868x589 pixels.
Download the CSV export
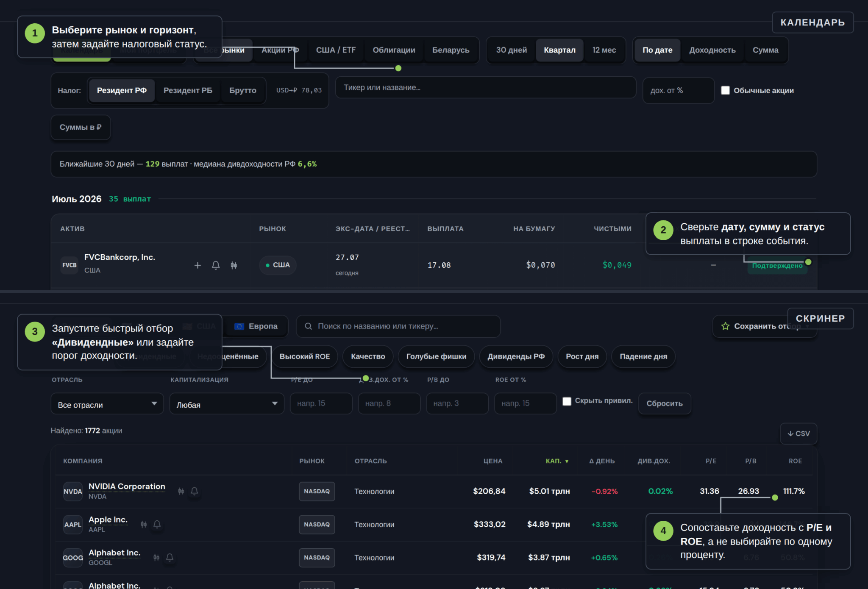pyautogui.click(x=798, y=433)
